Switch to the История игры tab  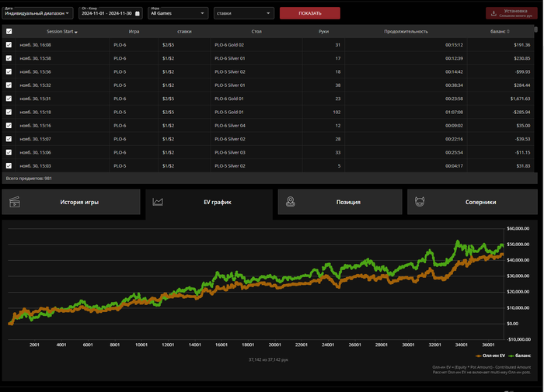click(x=71, y=202)
